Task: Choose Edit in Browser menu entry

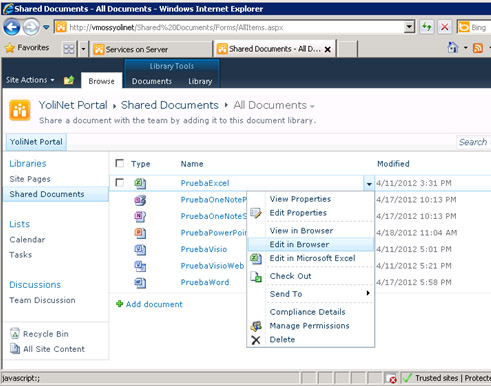Action: pos(311,244)
